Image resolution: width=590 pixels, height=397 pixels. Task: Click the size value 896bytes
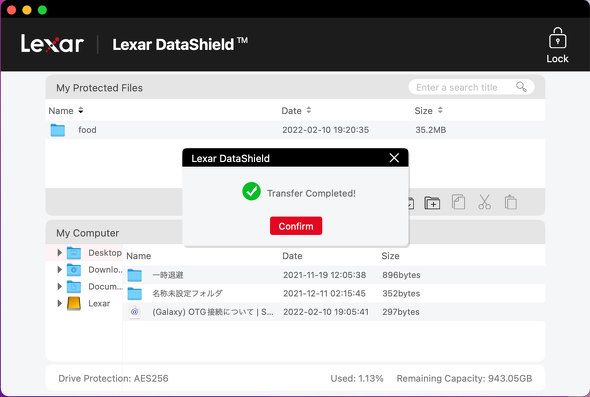click(401, 275)
